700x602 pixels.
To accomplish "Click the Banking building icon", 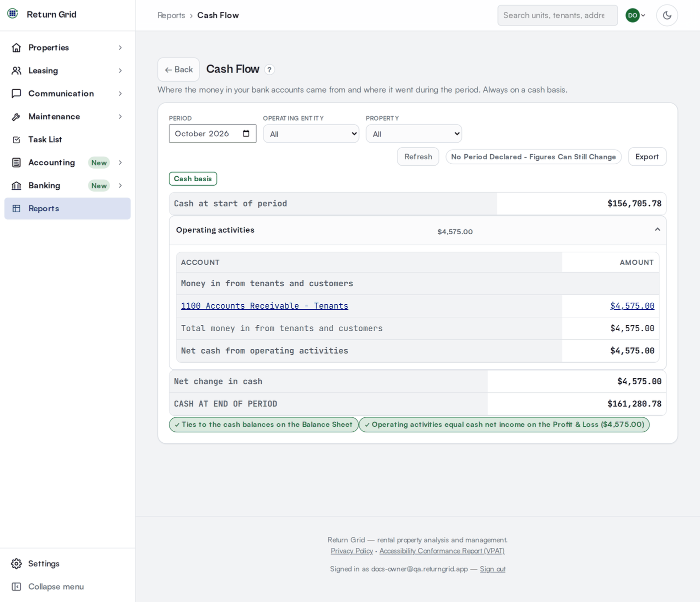I will [x=16, y=186].
